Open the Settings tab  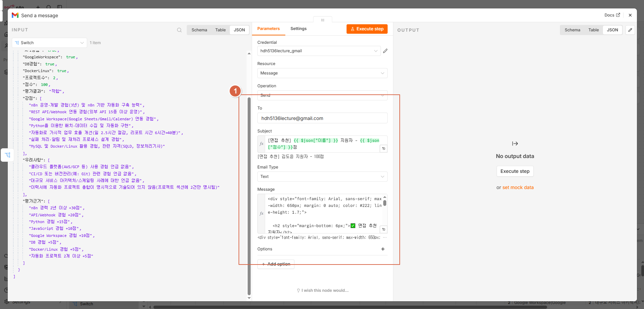pos(298,29)
